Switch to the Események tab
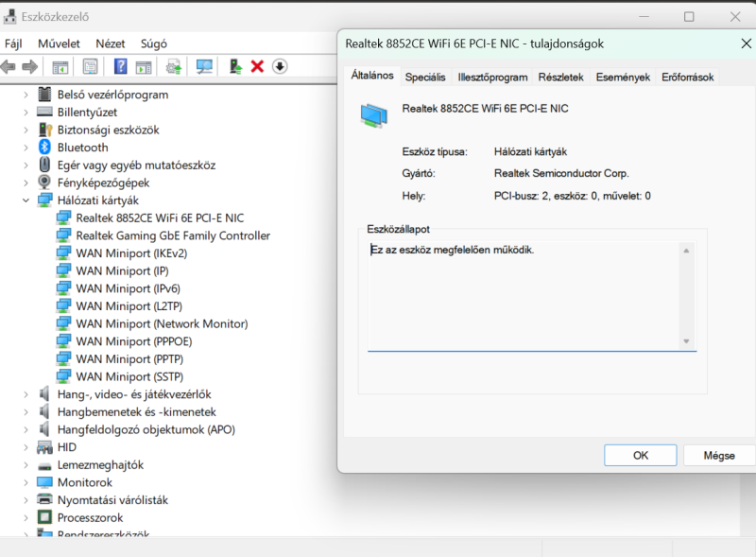The height and width of the screenshot is (557, 756). pos(623,78)
